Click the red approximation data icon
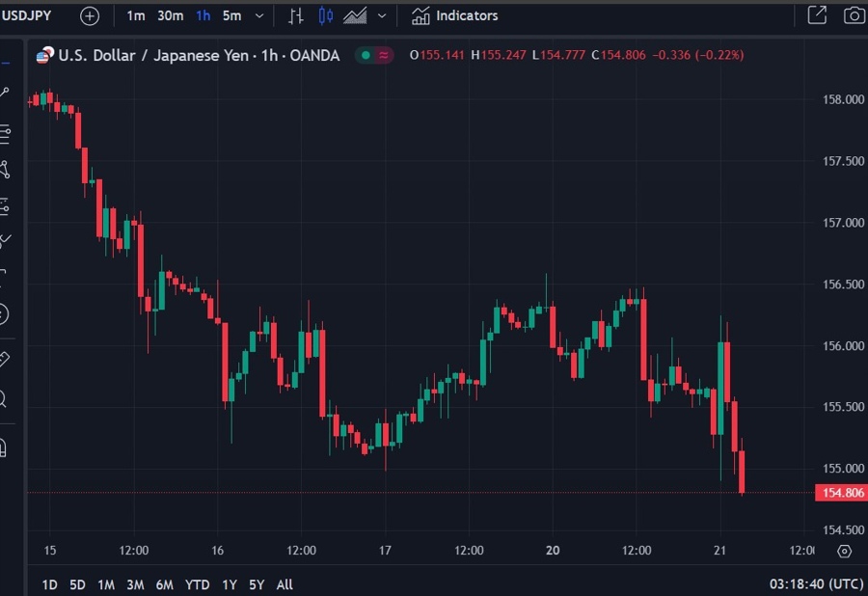Screen dimensions: 868x596 (383, 55)
